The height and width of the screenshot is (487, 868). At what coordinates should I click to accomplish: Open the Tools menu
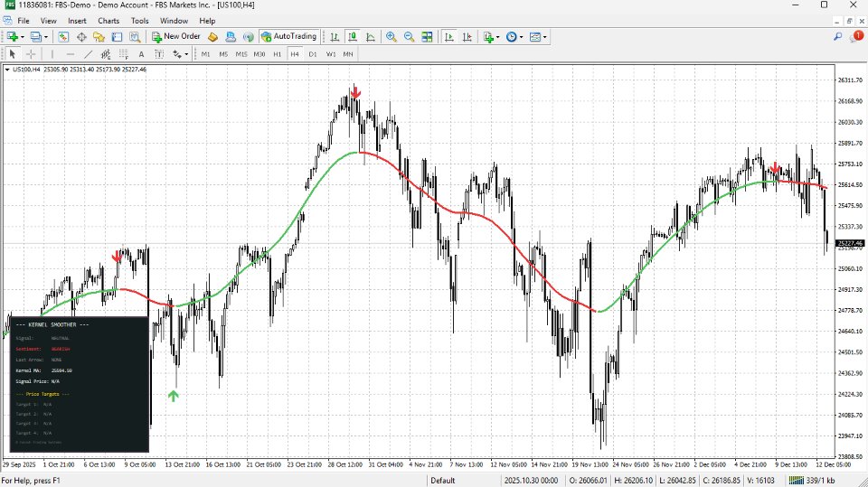[139, 21]
